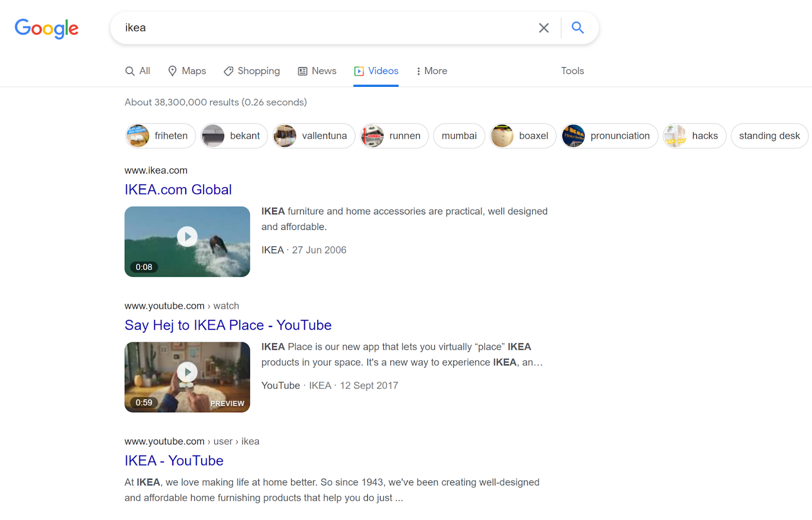Open the Maps tab

coord(187,71)
